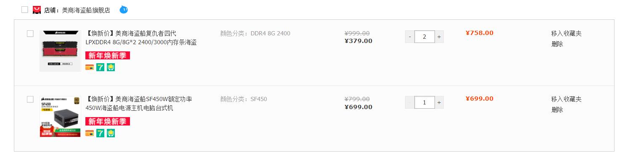Increase quantity of DDR4 memory item
Image resolution: width=644 pixels, height=163 pixels.
[439, 37]
